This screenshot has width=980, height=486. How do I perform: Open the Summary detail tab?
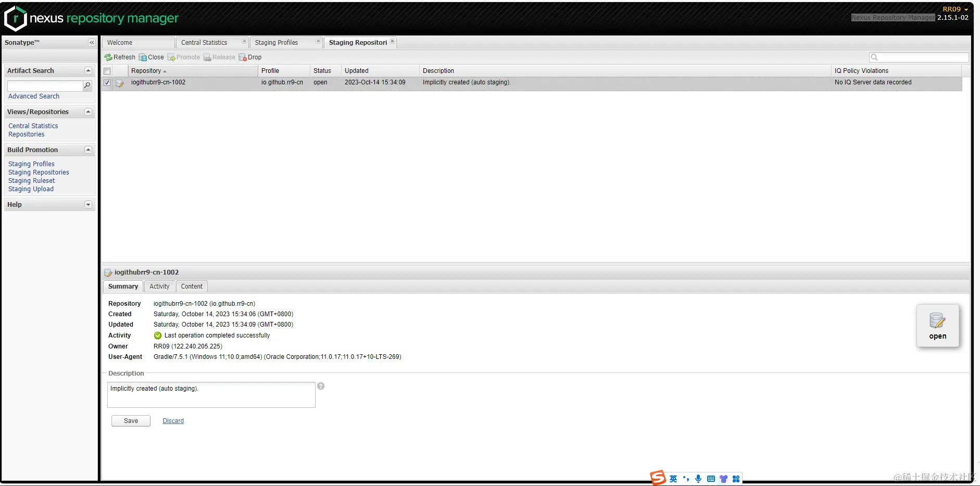pos(123,286)
